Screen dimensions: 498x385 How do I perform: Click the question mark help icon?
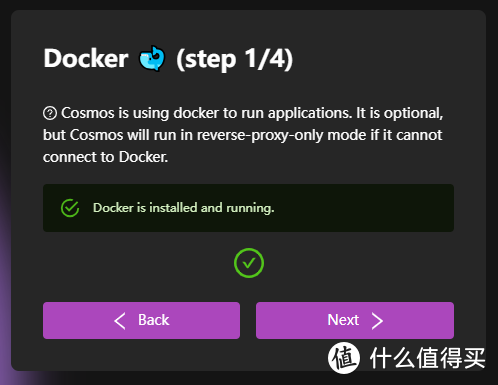click(x=50, y=113)
